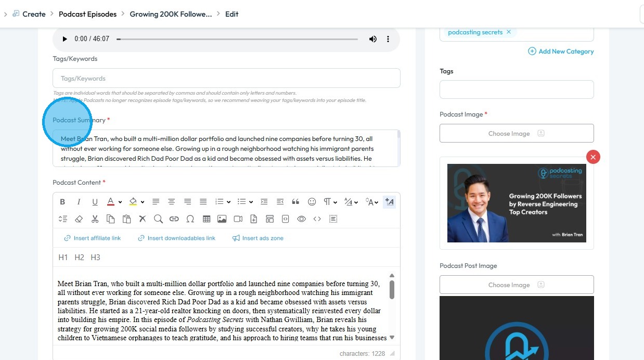
Task: Click Insert ads zone
Action: (x=258, y=238)
